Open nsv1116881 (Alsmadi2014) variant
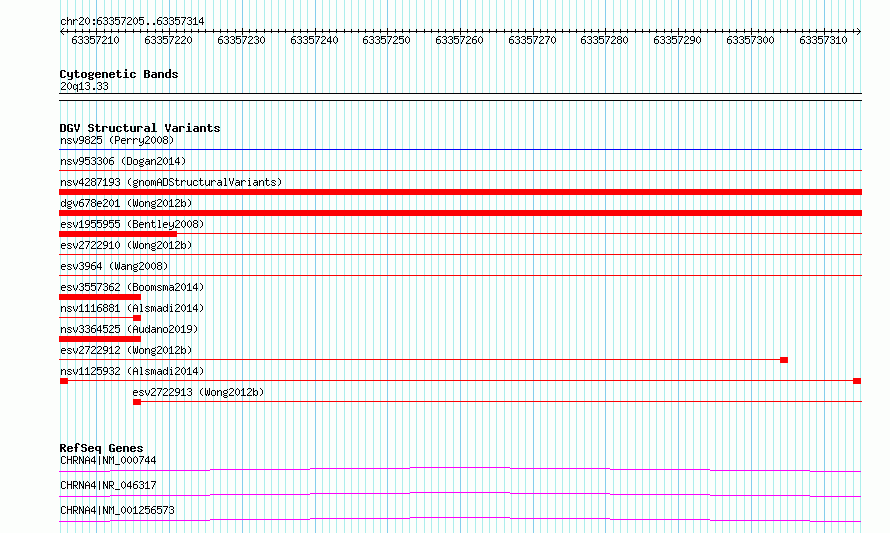This screenshot has height=533, width=890. point(132,308)
